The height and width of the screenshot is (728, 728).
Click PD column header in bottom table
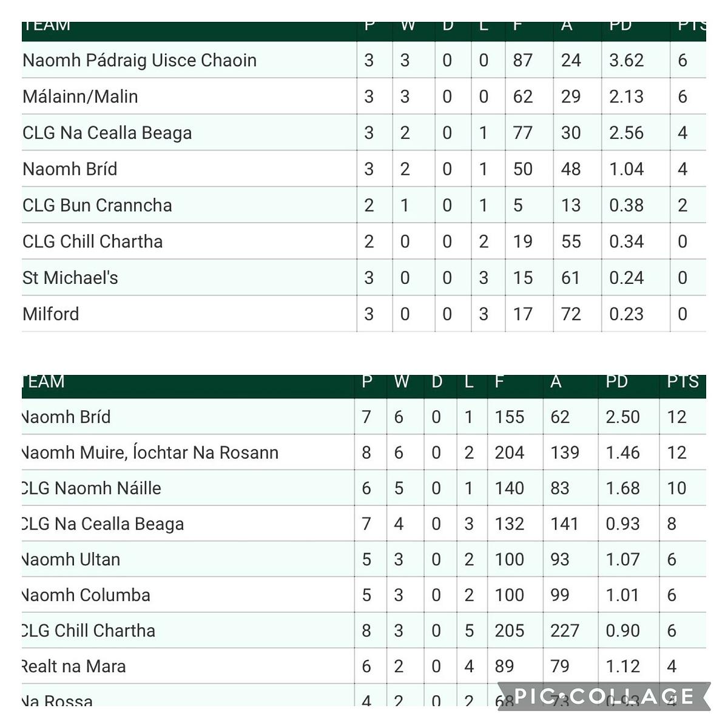(x=617, y=382)
